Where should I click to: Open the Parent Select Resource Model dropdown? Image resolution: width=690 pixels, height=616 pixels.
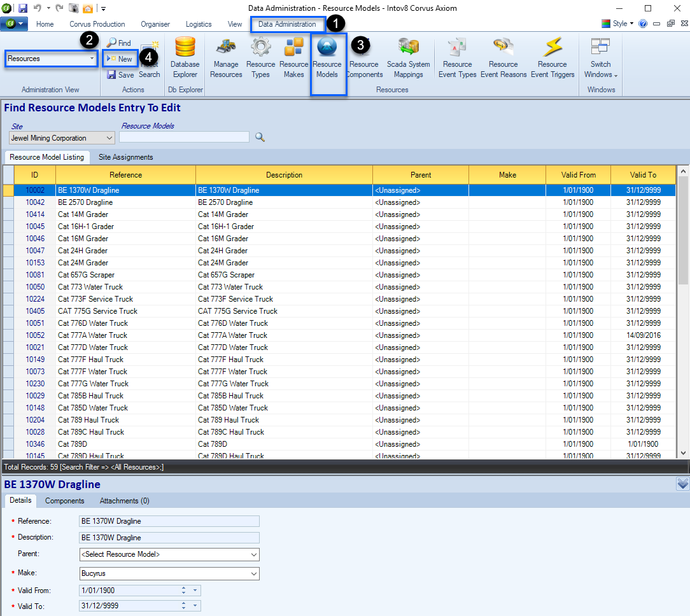tap(169, 554)
